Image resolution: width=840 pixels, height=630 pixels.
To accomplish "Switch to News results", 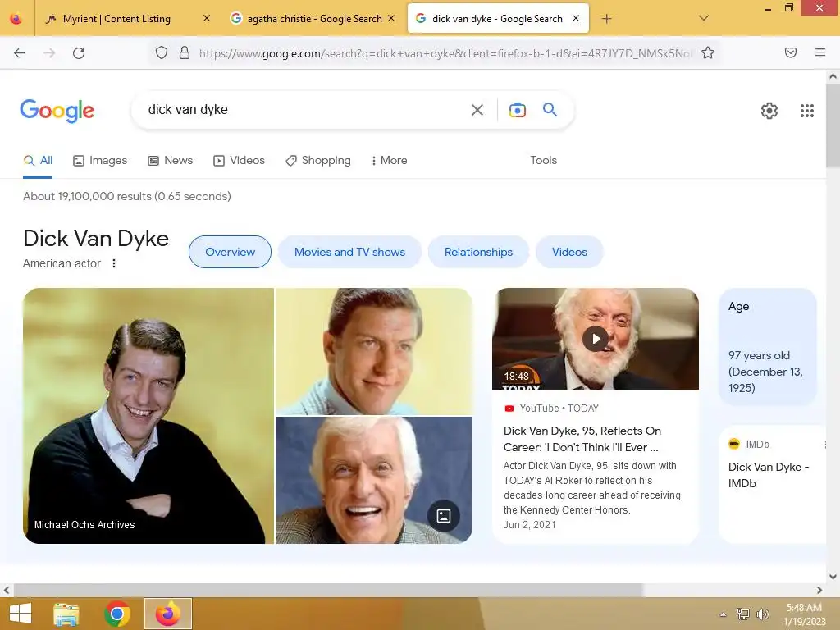I will pyautogui.click(x=171, y=160).
